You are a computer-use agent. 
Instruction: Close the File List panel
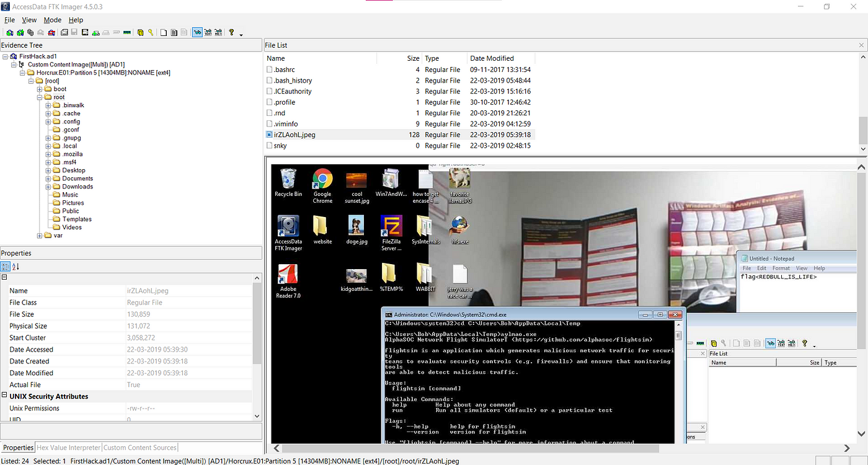[862, 45]
